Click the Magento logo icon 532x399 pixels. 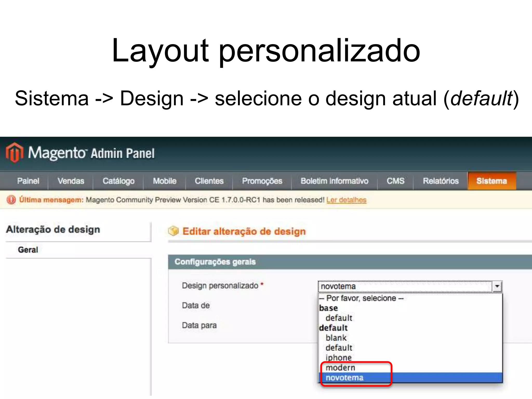[15, 152]
